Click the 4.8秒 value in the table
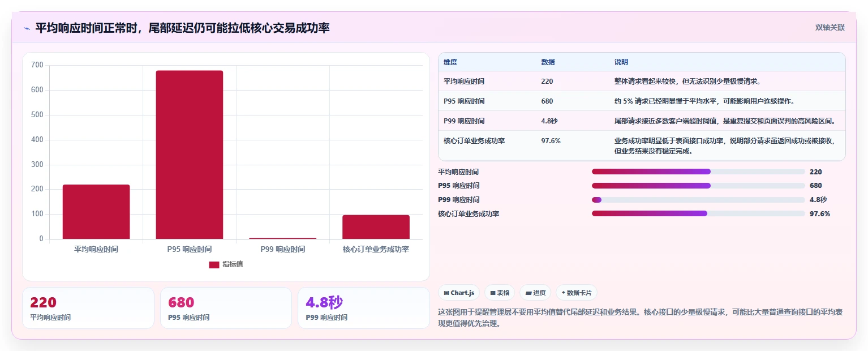Viewport: 868px width, 351px height. coord(550,121)
